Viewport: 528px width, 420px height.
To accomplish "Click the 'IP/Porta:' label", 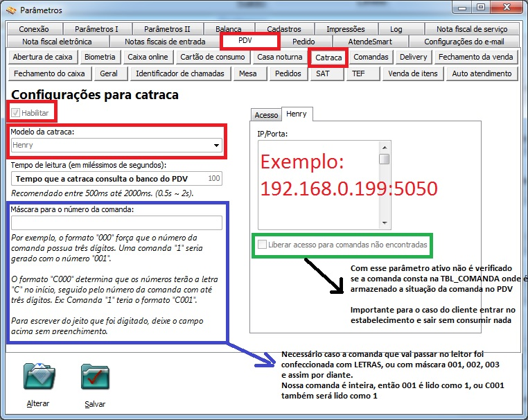I will click(272, 134).
